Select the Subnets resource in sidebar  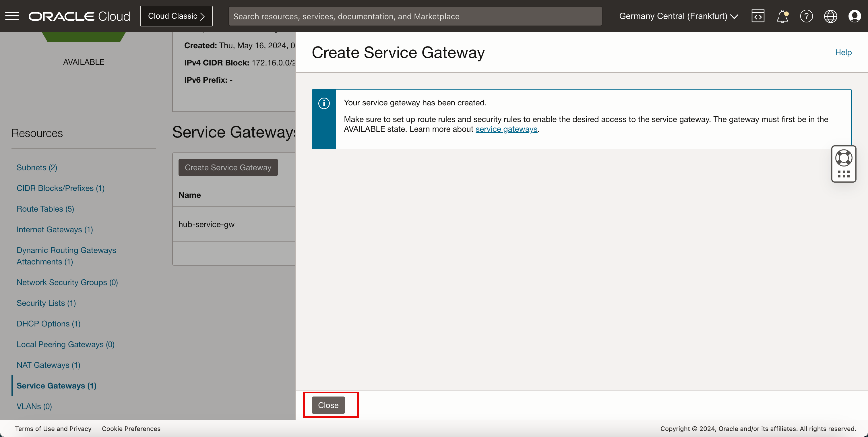coord(37,167)
